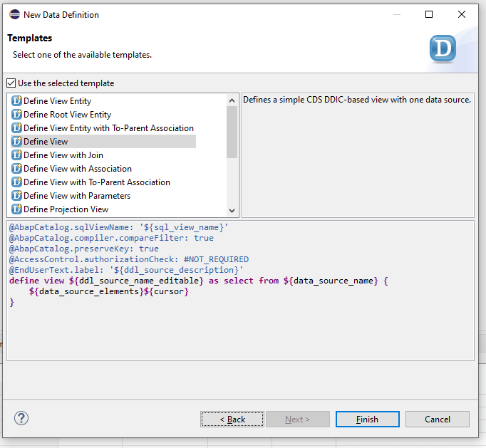Viewport: 486px width, 448px height.
Task: Click the Eclipse icon in title bar
Action: (x=14, y=14)
